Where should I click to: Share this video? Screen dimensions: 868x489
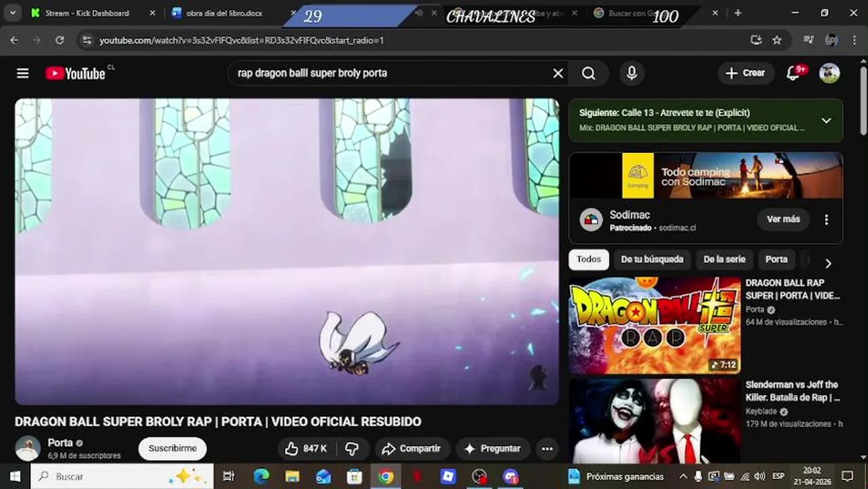[x=411, y=448]
